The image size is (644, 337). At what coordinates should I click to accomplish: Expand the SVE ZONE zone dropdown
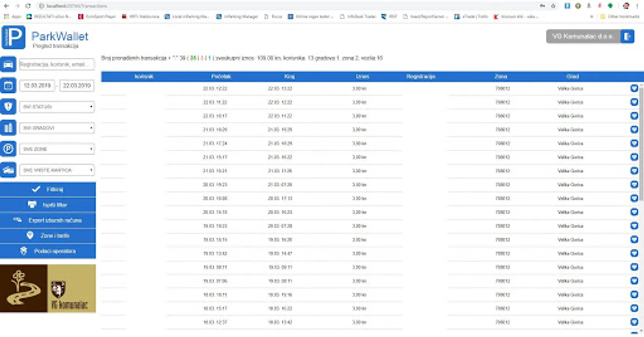(57, 149)
